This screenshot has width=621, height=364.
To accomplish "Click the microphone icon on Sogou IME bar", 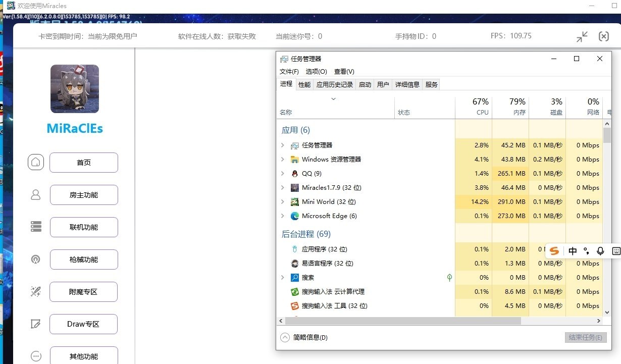I will click(600, 251).
